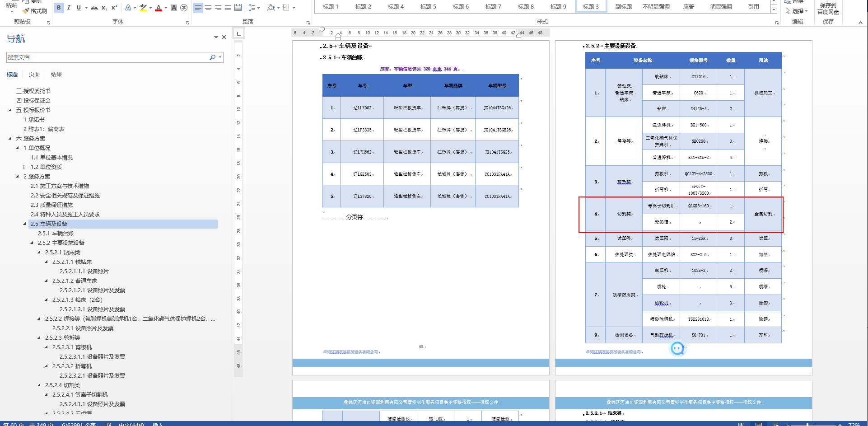The image size is (868, 426).
Task: Click the search magnifier in navigation pane
Action: click(212, 57)
